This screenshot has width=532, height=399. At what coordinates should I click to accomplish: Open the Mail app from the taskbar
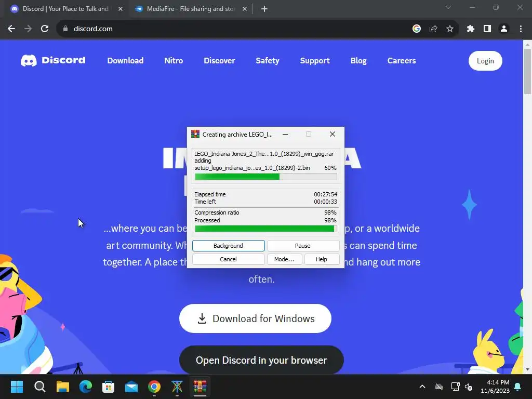(x=131, y=387)
